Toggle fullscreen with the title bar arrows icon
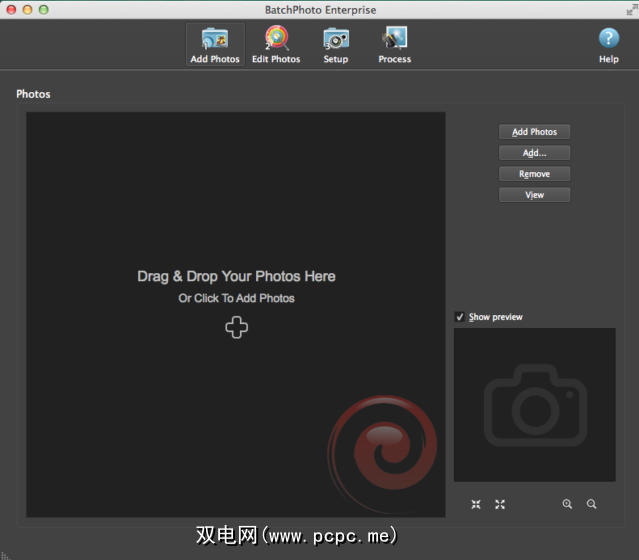Image resolution: width=639 pixels, height=560 pixels. 632,10
